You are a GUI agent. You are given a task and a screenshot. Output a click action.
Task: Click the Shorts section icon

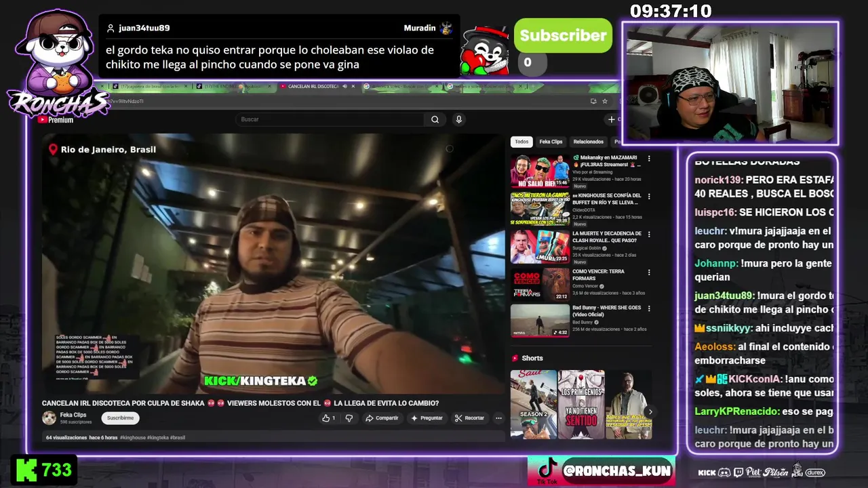click(515, 358)
